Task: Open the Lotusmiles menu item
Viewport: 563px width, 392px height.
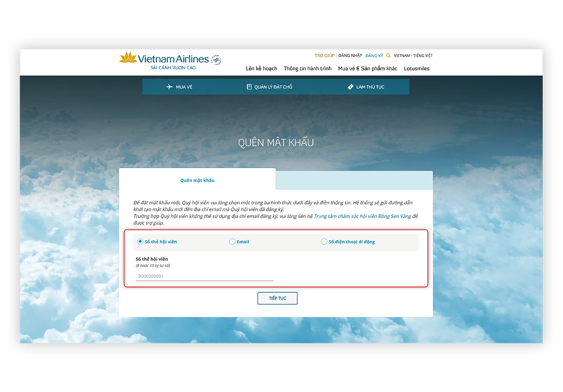Action: (x=416, y=68)
